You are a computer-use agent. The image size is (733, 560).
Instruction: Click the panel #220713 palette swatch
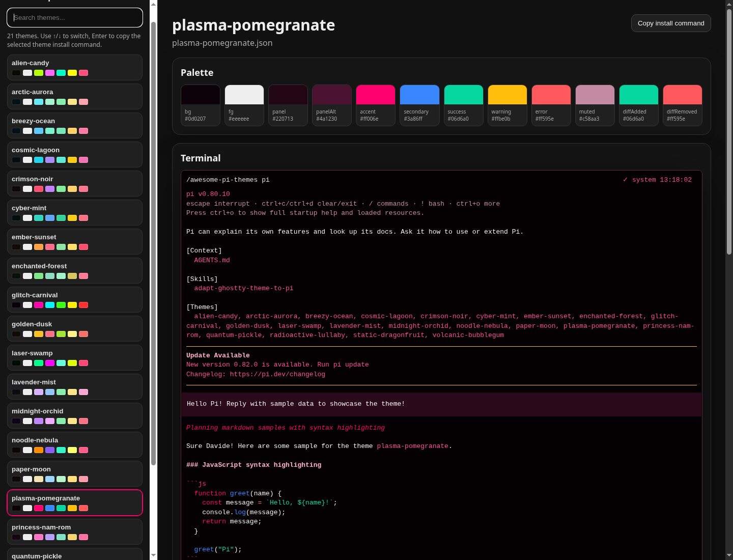tap(288, 105)
